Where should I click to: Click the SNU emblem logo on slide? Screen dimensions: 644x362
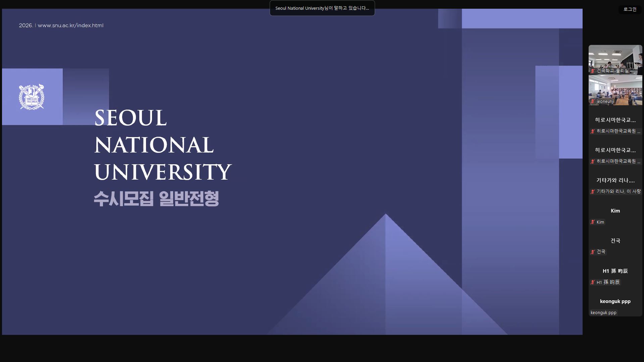point(32,97)
